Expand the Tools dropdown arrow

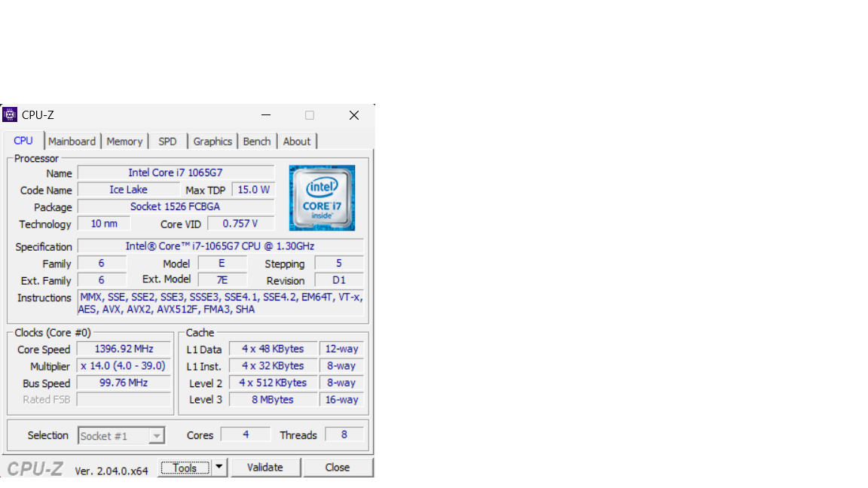219,468
